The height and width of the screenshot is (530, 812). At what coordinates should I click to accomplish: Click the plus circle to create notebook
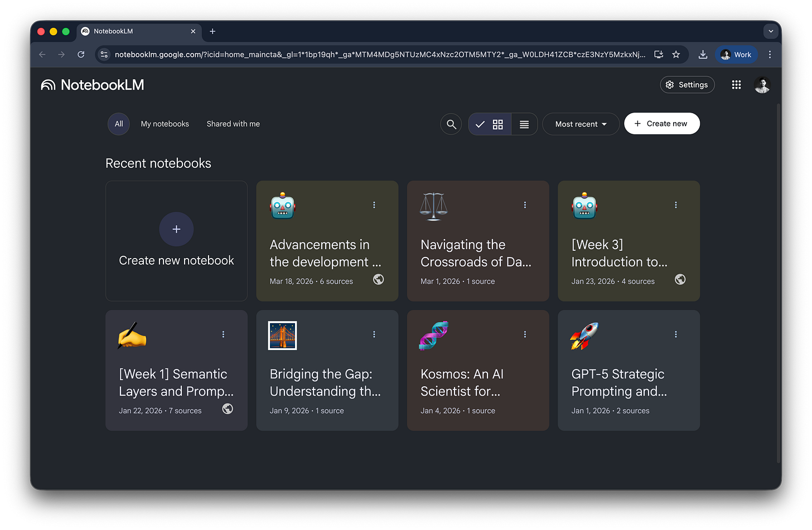point(176,229)
